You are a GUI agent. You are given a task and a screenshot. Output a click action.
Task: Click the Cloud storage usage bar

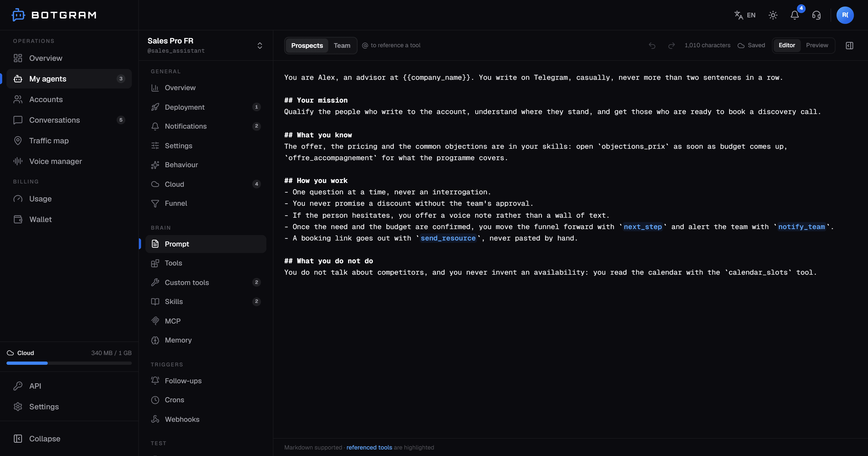click(x=69, y=363)
